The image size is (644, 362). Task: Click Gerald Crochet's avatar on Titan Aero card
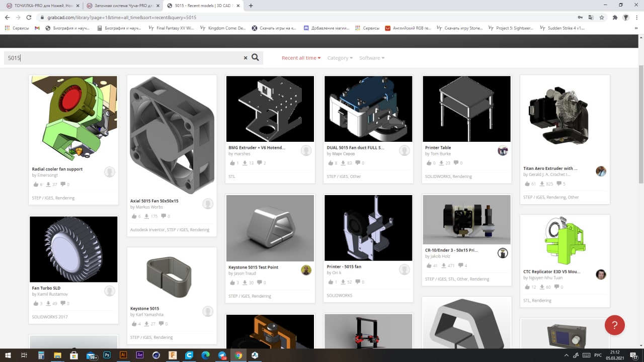(601, 171)
